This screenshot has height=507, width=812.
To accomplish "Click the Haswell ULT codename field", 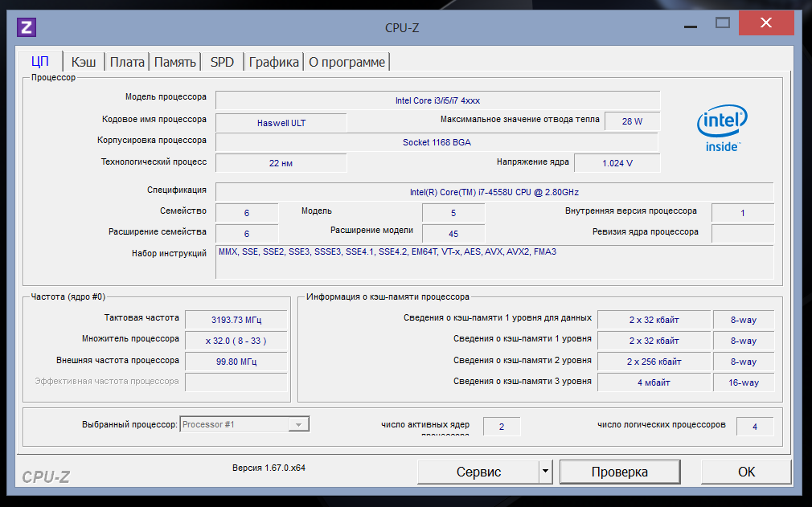I will [281, 123].
